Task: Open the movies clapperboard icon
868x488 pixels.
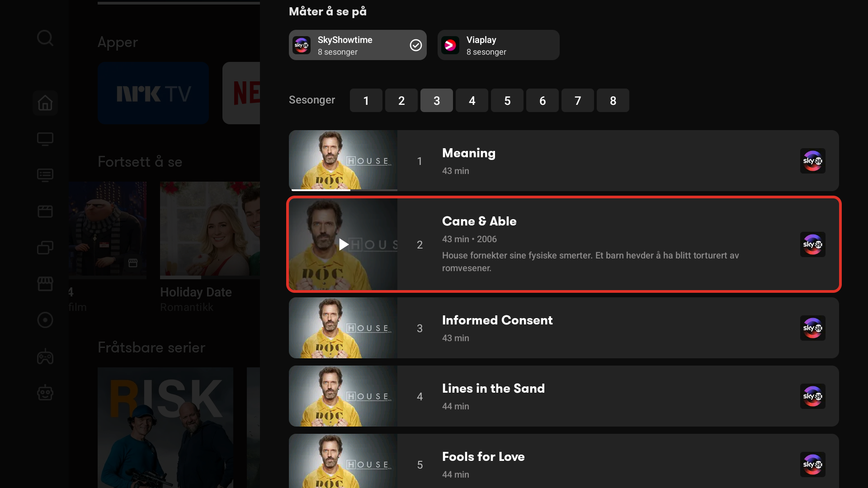Action: (x=45, y=211)
